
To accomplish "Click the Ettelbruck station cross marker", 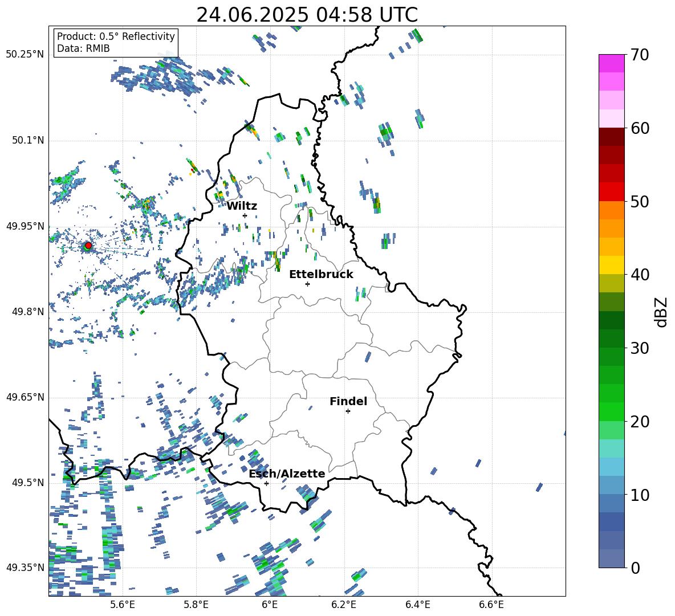I will 307,284.
